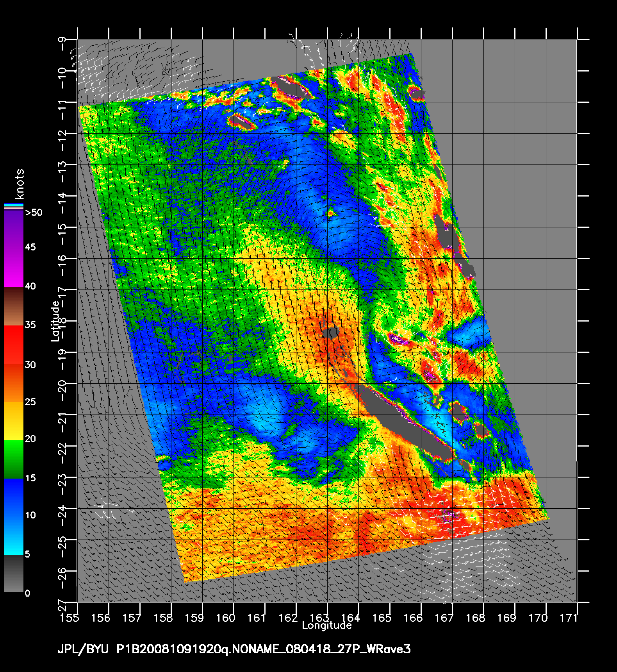The height and width of the screenshot is (672, 617).
Task: Pick the green 15–20 knot colorbar segment
Action: [14, 459]
